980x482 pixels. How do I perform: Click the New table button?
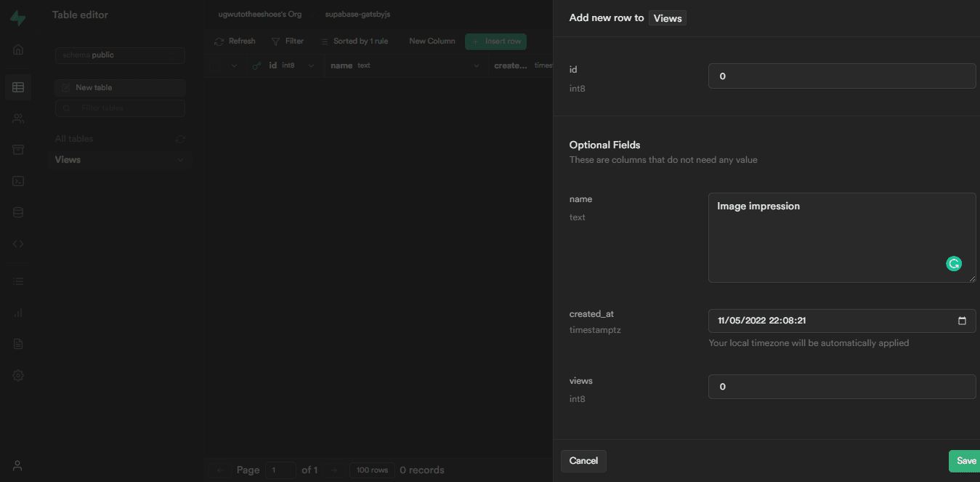point(120,88)
